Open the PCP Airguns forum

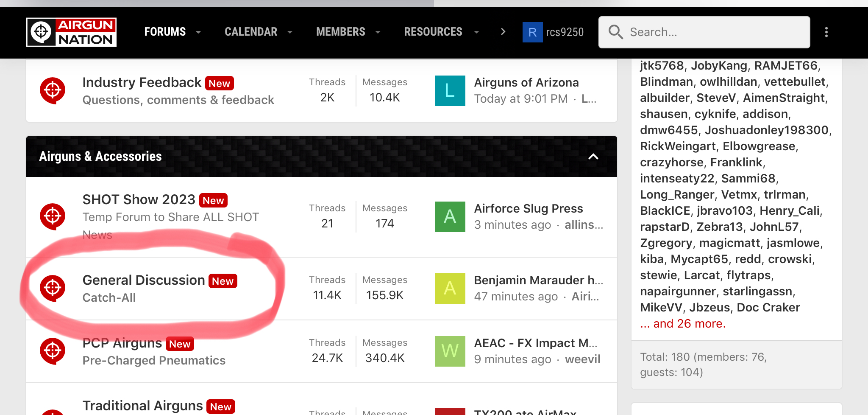122,343
